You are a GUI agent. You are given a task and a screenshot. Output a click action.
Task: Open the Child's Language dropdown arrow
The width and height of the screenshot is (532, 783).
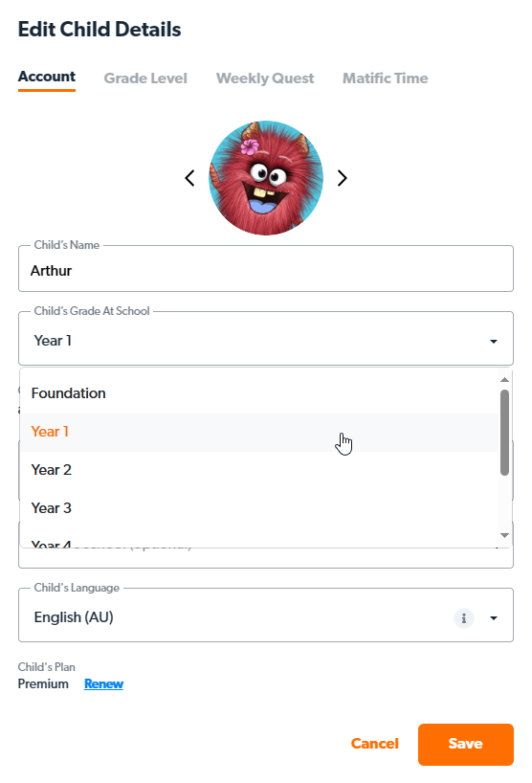click(x=494, y=618)
